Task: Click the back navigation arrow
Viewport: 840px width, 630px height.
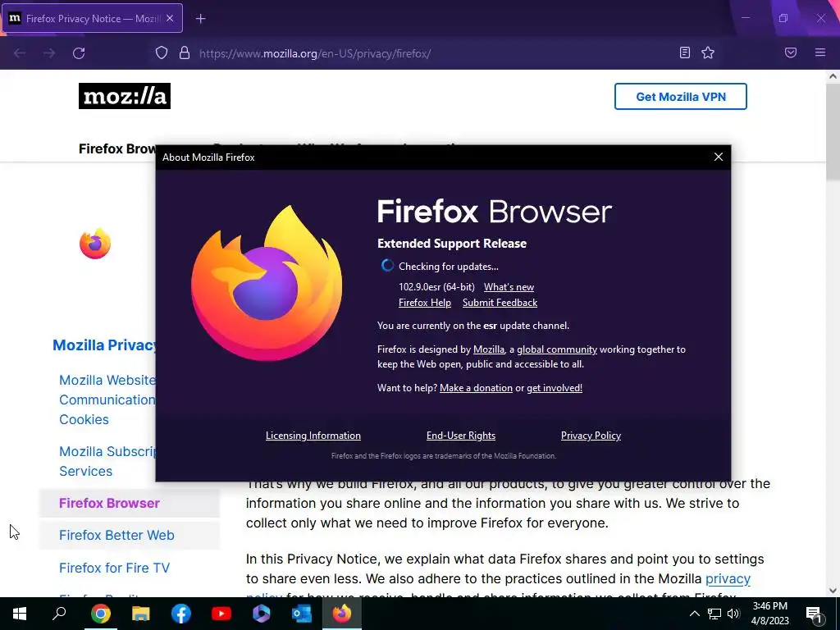Action: 20,53
